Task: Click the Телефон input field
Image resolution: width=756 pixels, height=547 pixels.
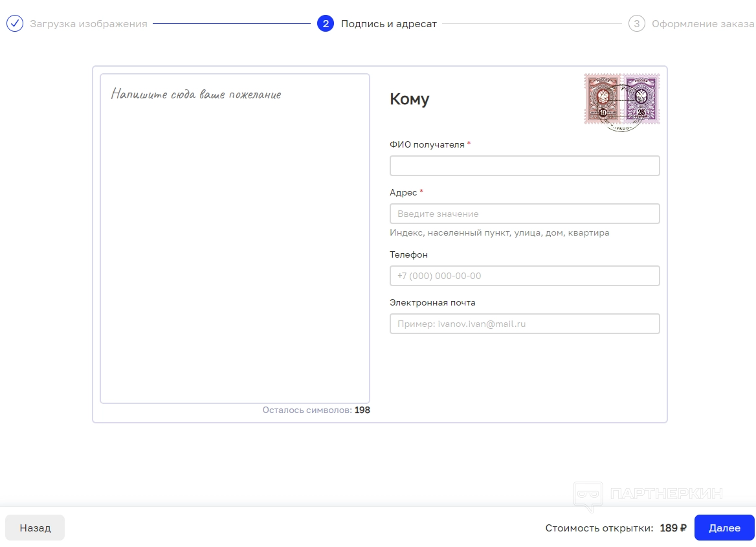Action: tap(524, 276)
